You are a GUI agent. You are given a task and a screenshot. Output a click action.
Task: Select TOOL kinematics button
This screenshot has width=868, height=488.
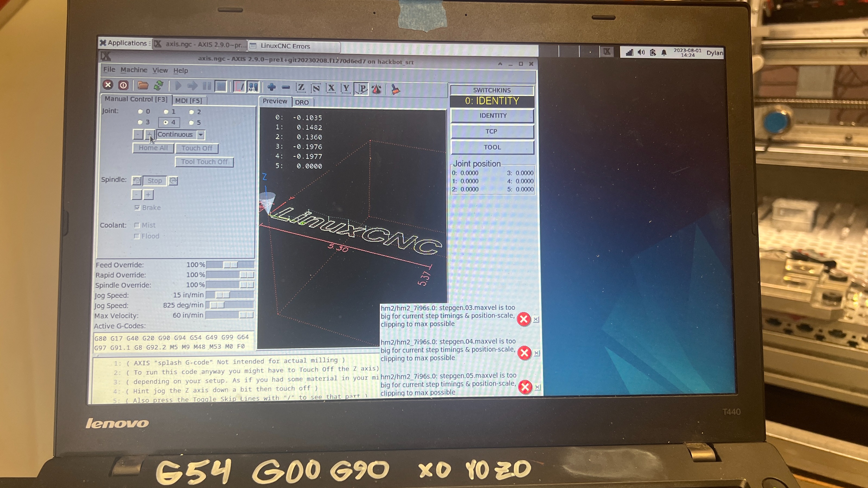(492, 147)
